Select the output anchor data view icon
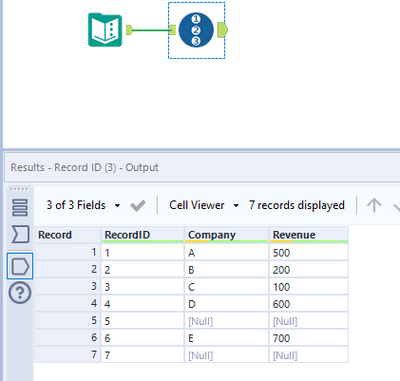This screenshot has width=400, height=381. click(20, 266)
